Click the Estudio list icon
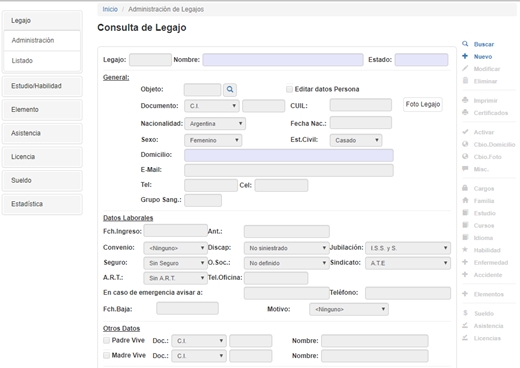Image resolution: width=520 pixels, height=368 pixels. 465,213
